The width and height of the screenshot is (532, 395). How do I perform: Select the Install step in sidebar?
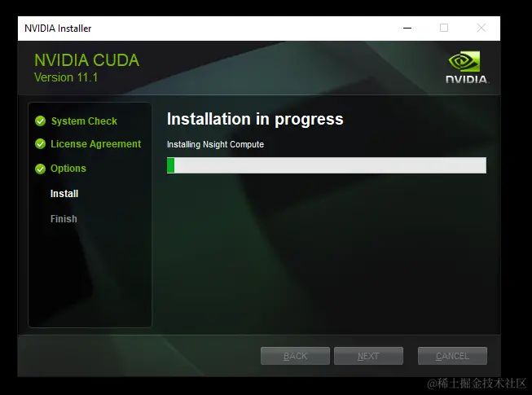(64, 194)
